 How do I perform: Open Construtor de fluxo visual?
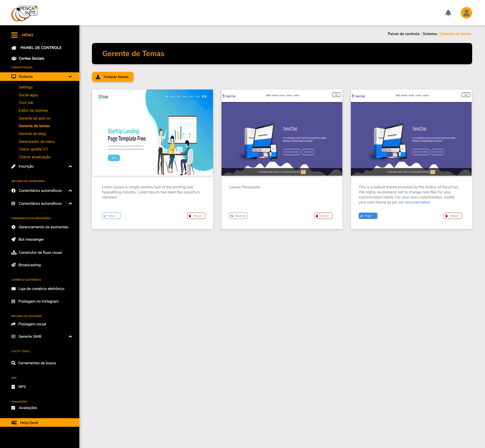40,253
